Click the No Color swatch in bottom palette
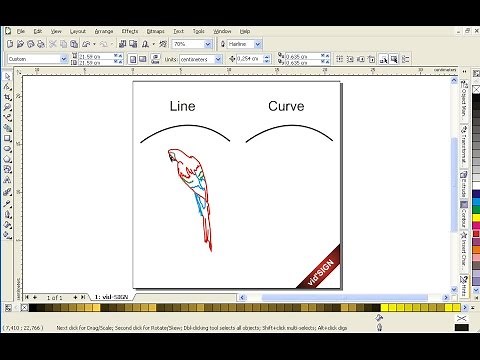Viewport: 480px width, 360px height. pos(24,307)
